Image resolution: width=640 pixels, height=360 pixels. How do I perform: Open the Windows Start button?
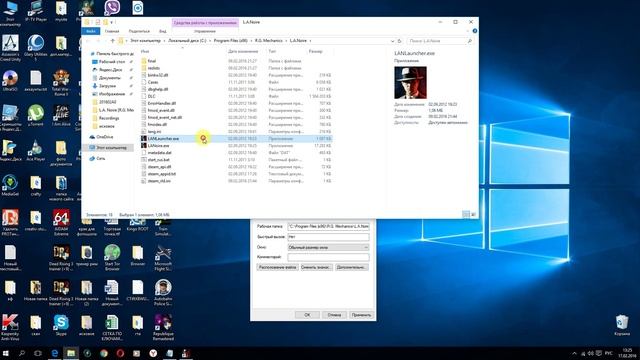click(x=6, y=353)
